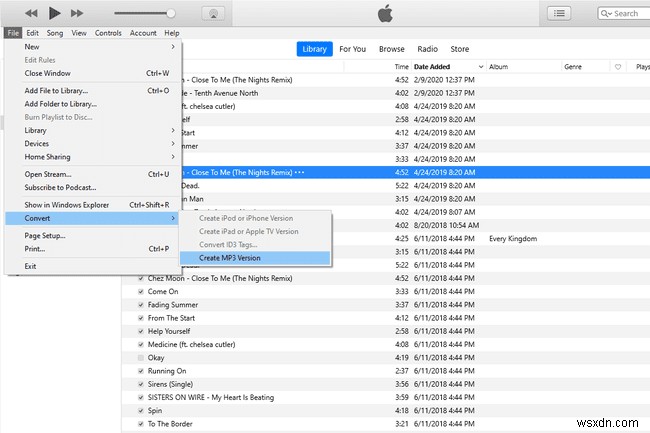Uncheck the SISTERS ON WIRE song checkbox
The image size is (650, 433).
141,398
